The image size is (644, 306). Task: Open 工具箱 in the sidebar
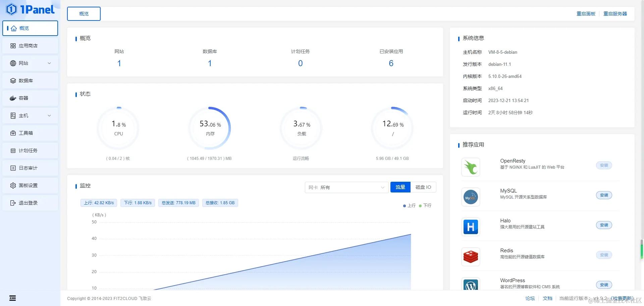(30, 133)
